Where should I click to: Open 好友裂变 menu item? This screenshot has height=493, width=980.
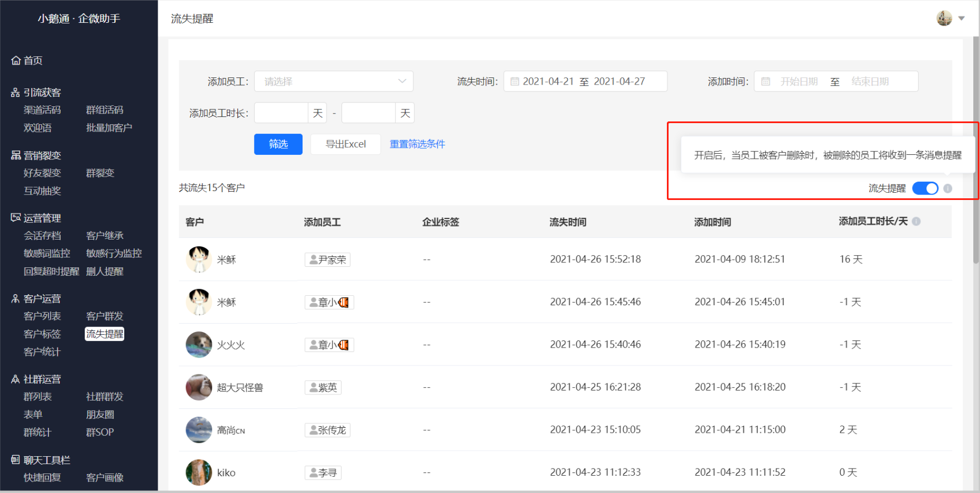click(x=42, y=173)
